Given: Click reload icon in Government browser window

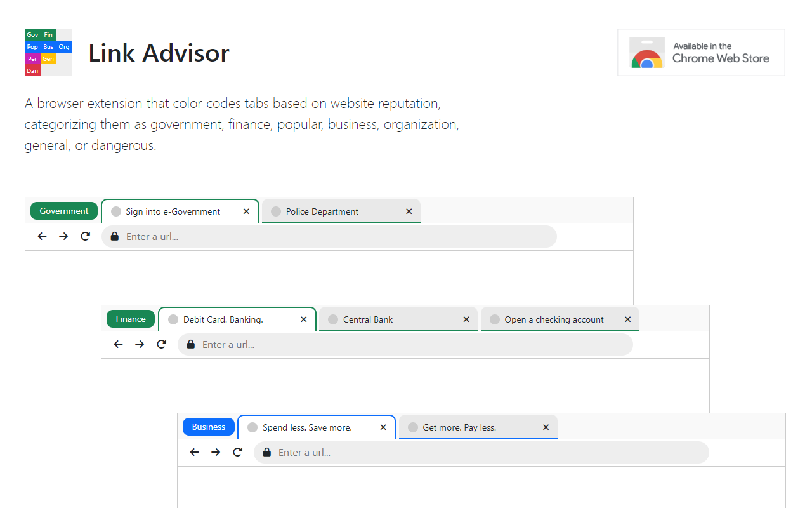Looking at the screenshot, I should click(x=85, y=236).
